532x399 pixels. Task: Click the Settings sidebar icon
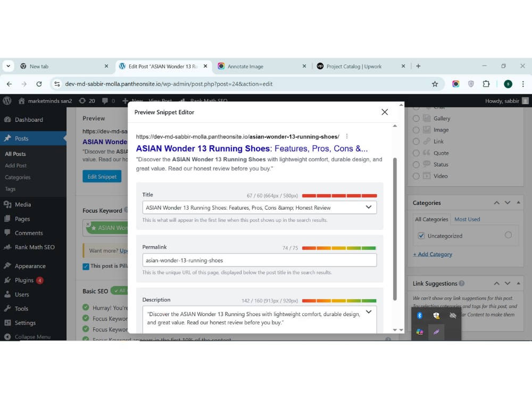(7, 323)
